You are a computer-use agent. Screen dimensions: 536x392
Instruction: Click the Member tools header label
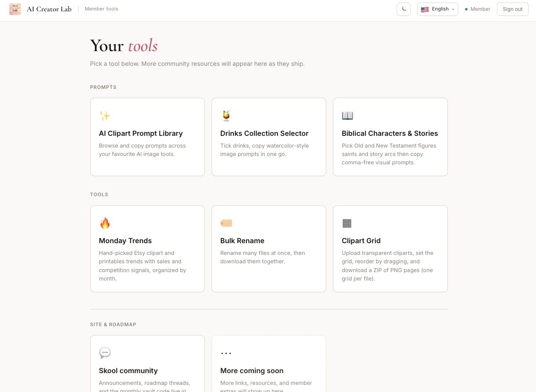[x=102, y=9]
